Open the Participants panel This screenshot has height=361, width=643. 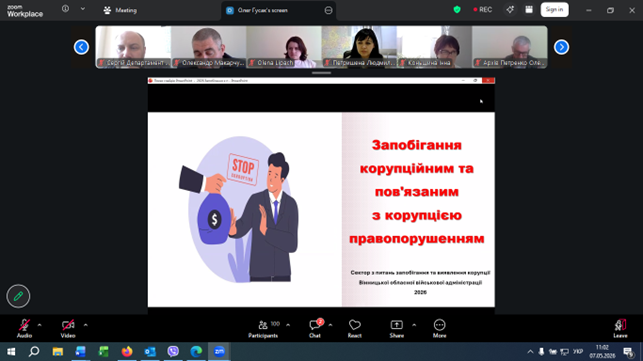click(x=263, y=328)
